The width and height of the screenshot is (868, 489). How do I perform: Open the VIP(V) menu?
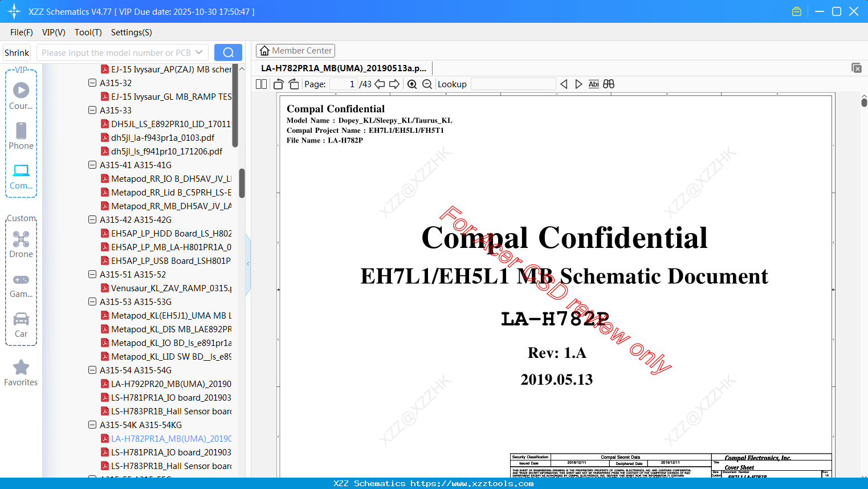pos(54,32)
